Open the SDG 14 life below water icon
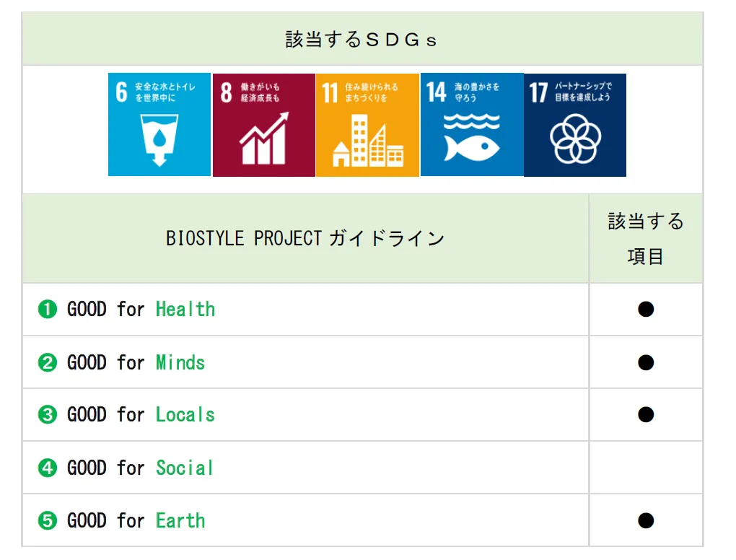Image resolution: width=736 pixels, height=560 pixels. click(472, 124)
